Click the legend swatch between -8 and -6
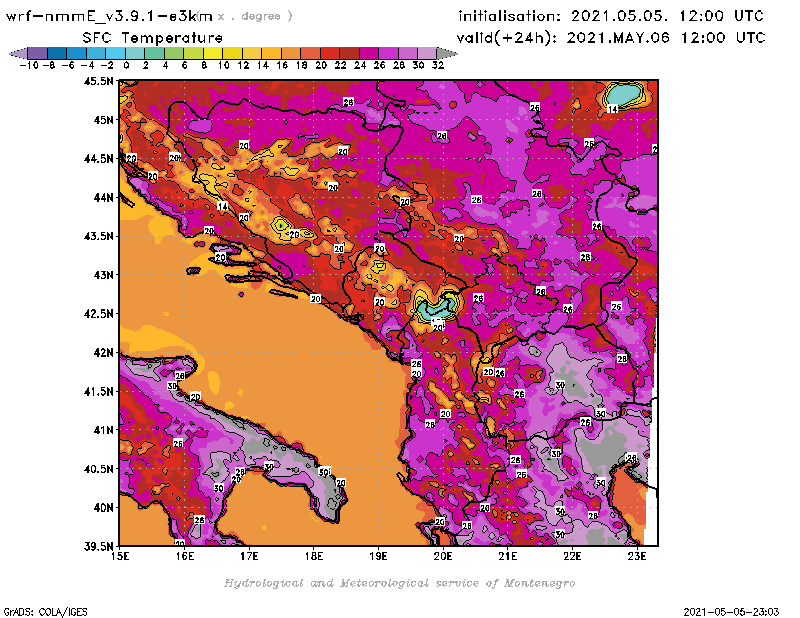Image resolution: width=800 pixels, height=618 pixels. (57, 53)
